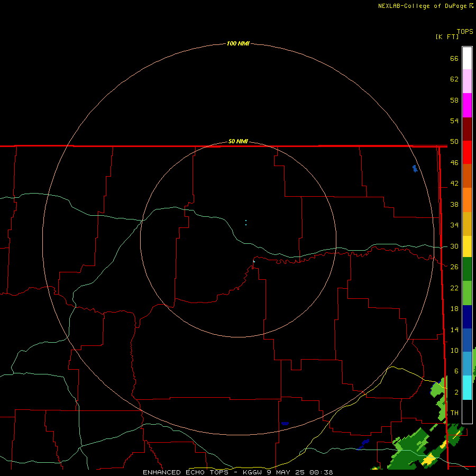The width and height of the screenshot is (476, 476).
Task: Click the white swatch in the tops legend
Action: [467, 58]
